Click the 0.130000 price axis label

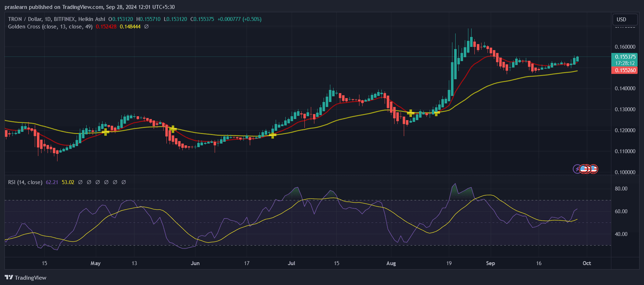click(x=625, y=109)
